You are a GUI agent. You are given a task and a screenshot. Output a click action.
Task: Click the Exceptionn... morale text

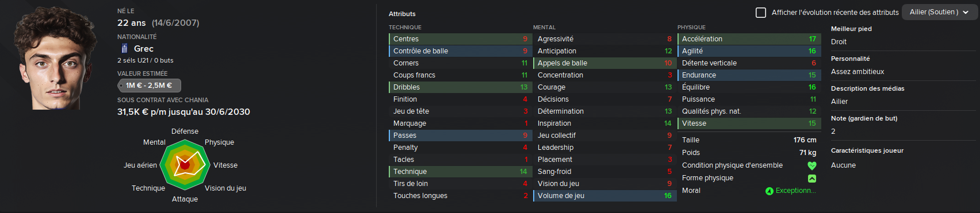tap(795, 191)
